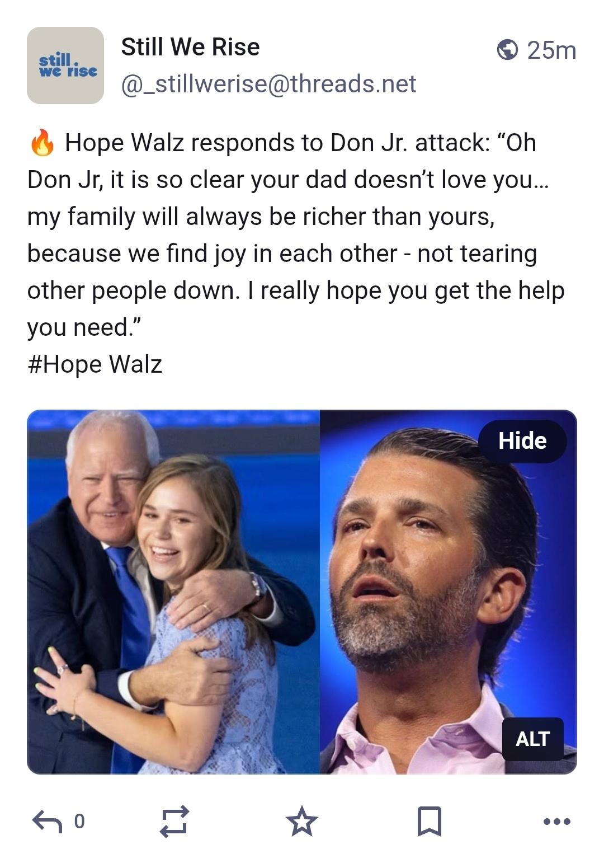
Task: Bookmark this post
Action: [x=430, y=821]
